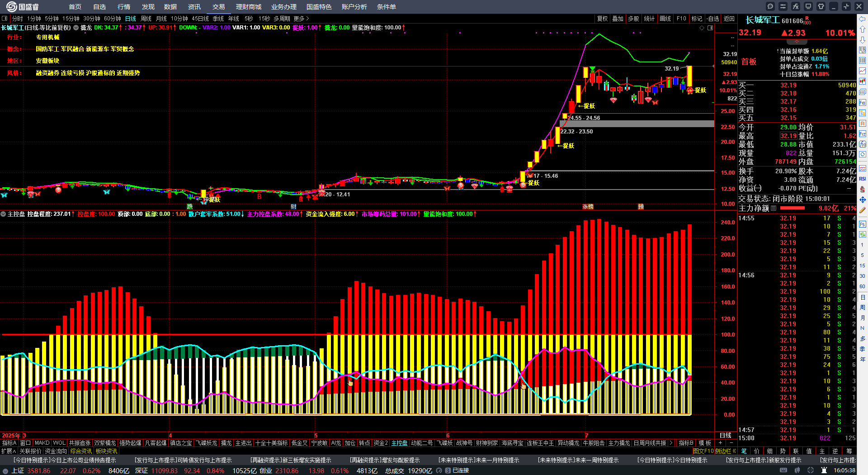Screen dimensions: 868x475
Task: Click the chess rook icon in status bar
Action: [824, 470]
